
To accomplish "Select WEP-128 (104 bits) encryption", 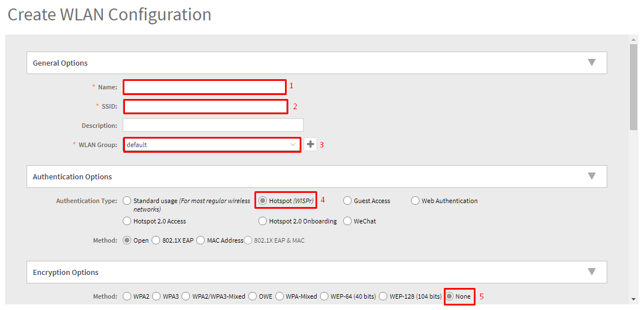I will point(383,296).
